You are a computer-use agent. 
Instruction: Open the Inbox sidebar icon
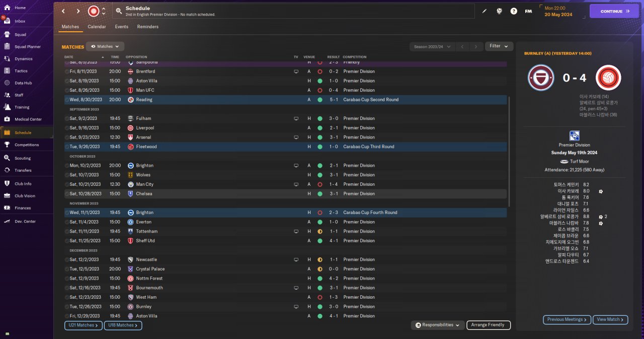click(x=7, y=21)
